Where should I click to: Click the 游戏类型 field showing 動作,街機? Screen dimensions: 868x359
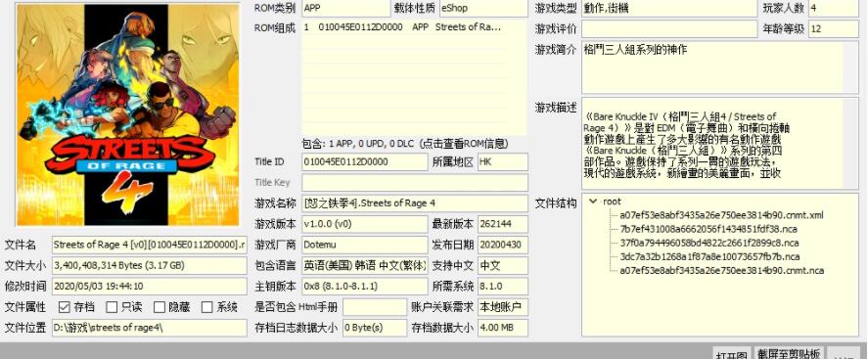(x=669, y=8)
